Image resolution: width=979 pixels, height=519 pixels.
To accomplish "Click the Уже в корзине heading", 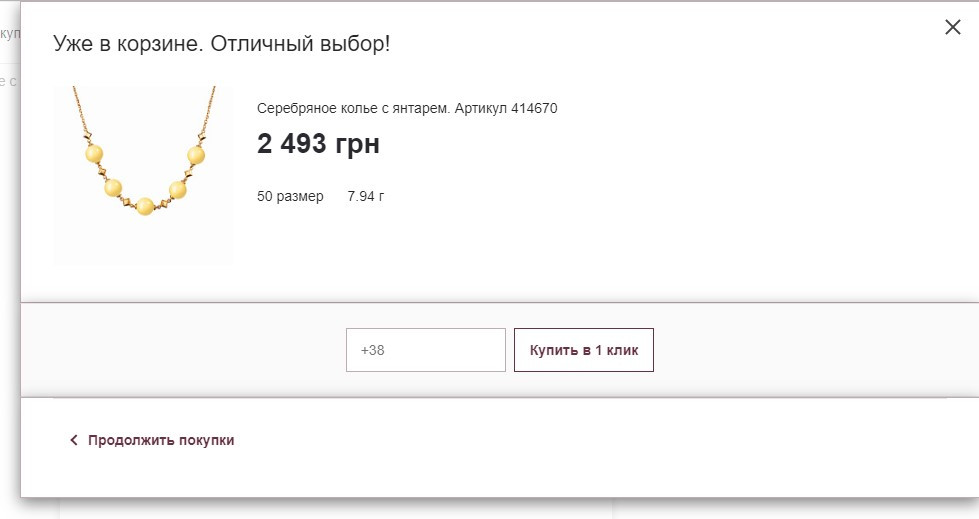I will coord(128,44).
